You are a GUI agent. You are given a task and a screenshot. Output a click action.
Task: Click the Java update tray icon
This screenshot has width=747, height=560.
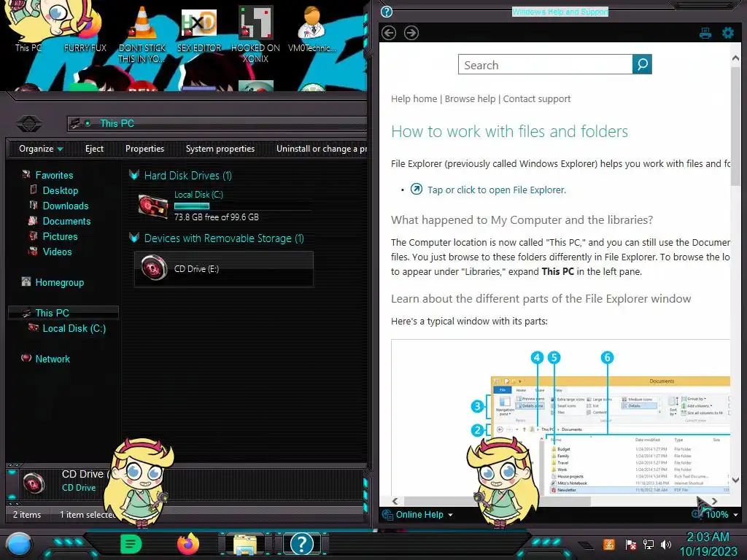609,544
